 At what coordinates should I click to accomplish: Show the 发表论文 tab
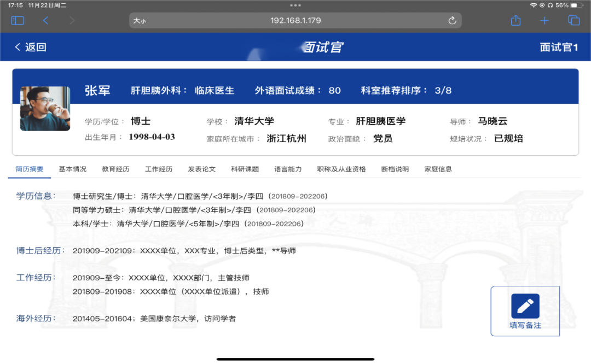click(x=202, y=169)
